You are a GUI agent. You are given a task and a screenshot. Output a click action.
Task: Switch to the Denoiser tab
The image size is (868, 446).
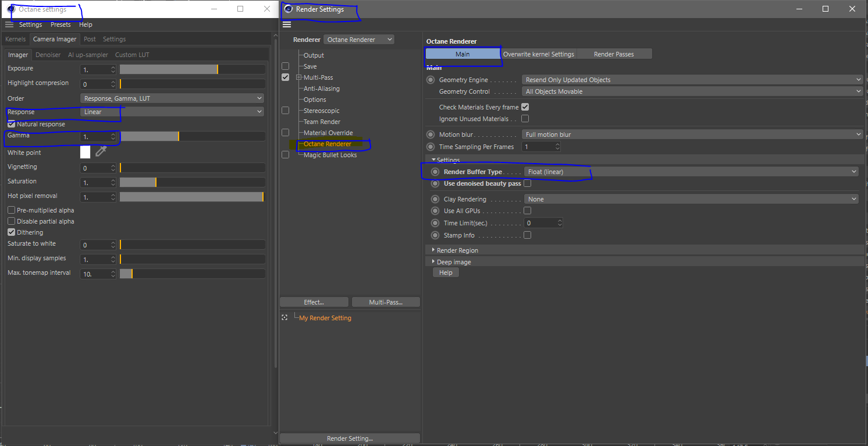(x=48, y=55)
